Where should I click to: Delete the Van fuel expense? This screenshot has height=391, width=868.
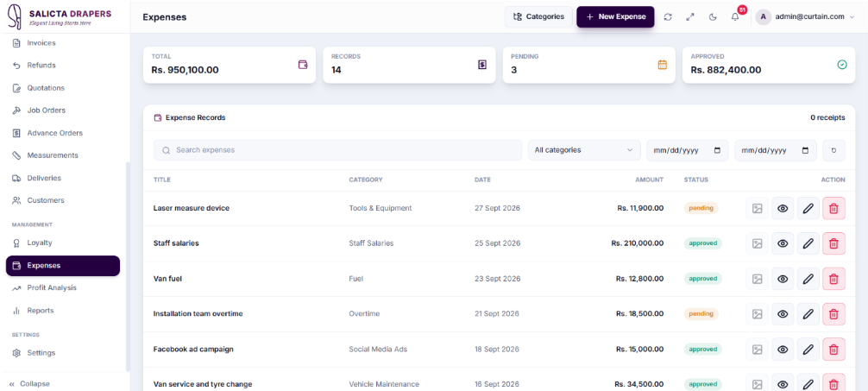click(833, 279)
